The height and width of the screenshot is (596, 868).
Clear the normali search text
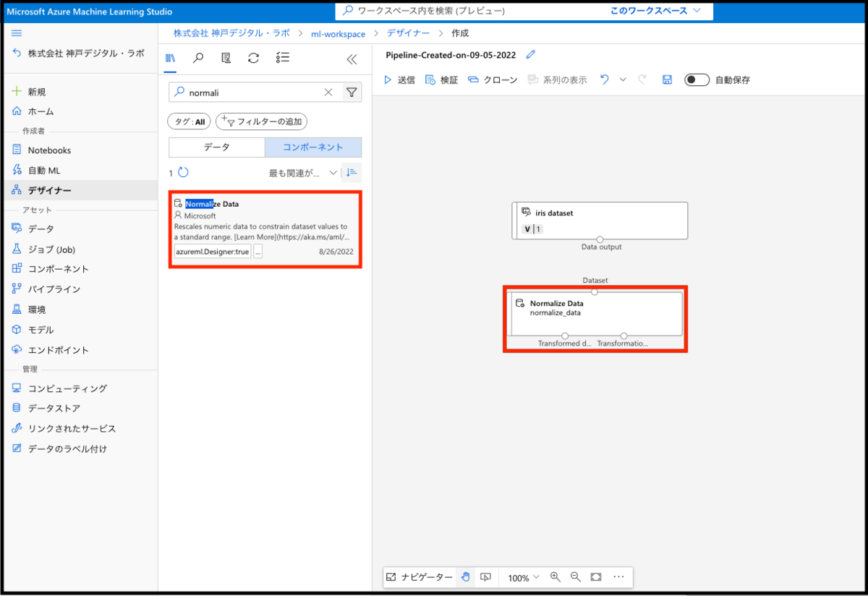(328, 93)
